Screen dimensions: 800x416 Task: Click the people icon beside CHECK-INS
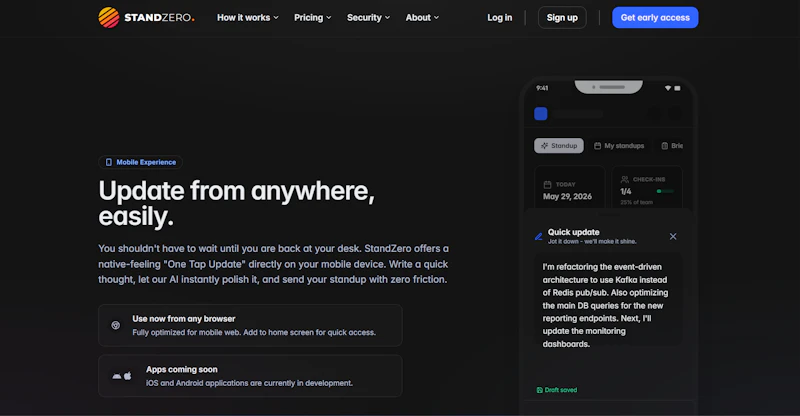click(624, 179)
